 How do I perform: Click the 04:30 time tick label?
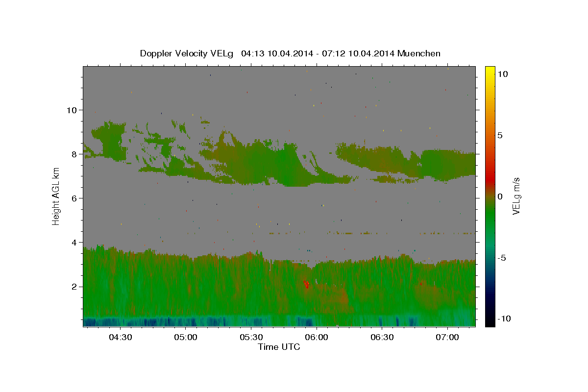(x=120, y=338)
